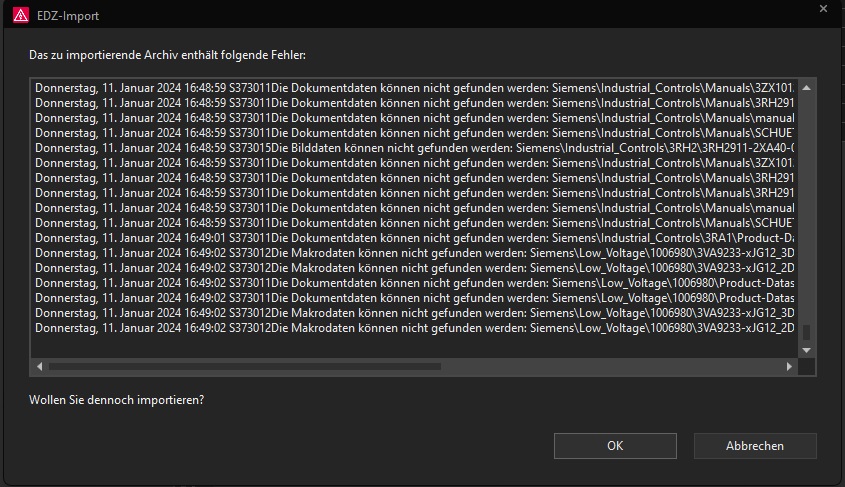Click the horizontal scrollbar thumb of error list

tap(245, 366)
